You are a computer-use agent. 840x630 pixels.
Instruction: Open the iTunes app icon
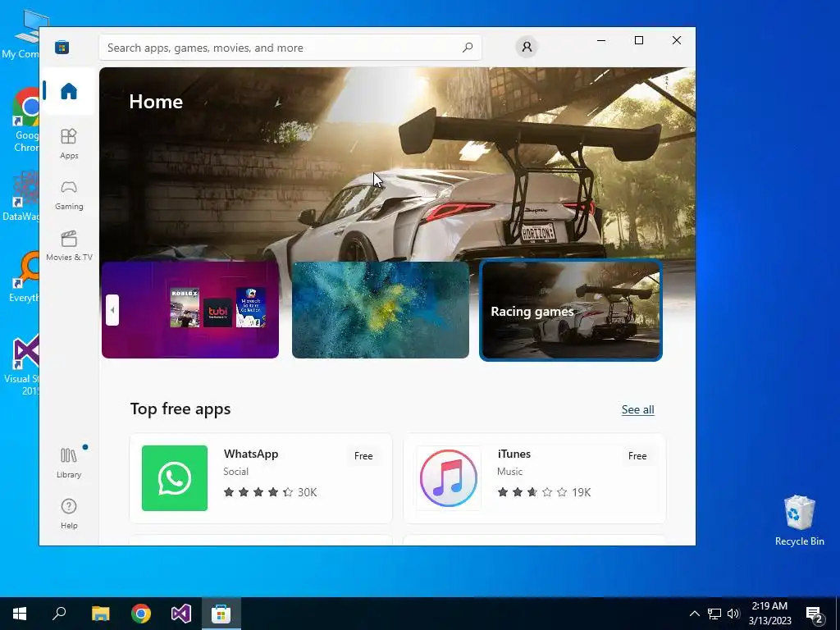click(449, 478)
